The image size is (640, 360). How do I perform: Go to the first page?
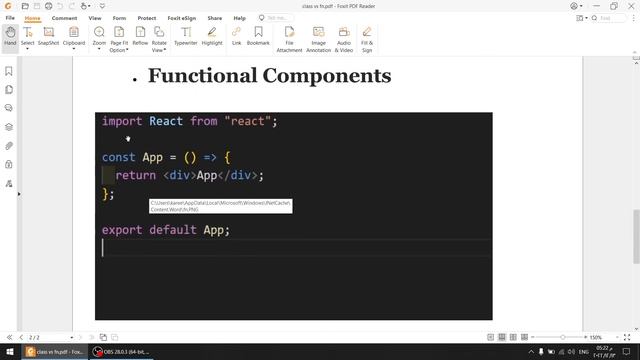[9, 337]
